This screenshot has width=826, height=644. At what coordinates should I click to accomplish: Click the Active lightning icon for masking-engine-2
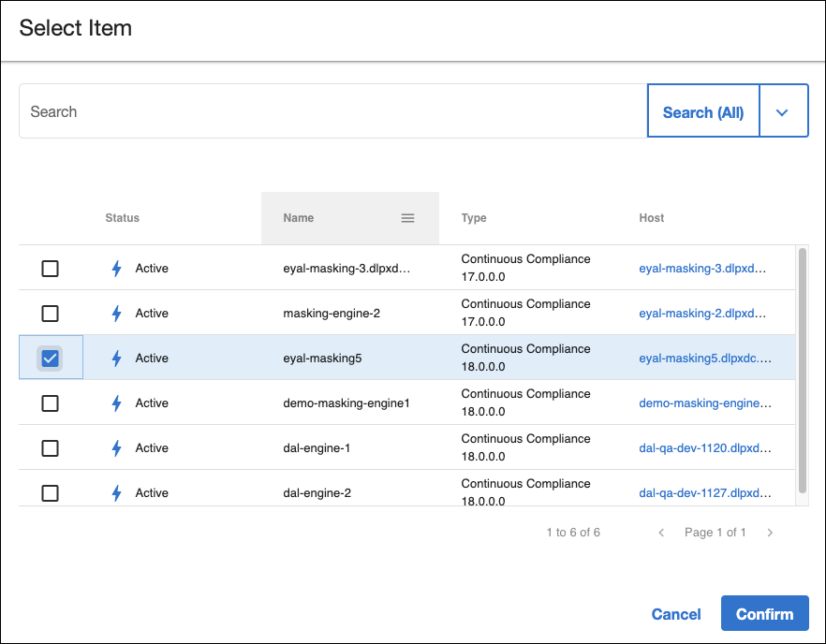pyautogui.click(x=117, y=314)
